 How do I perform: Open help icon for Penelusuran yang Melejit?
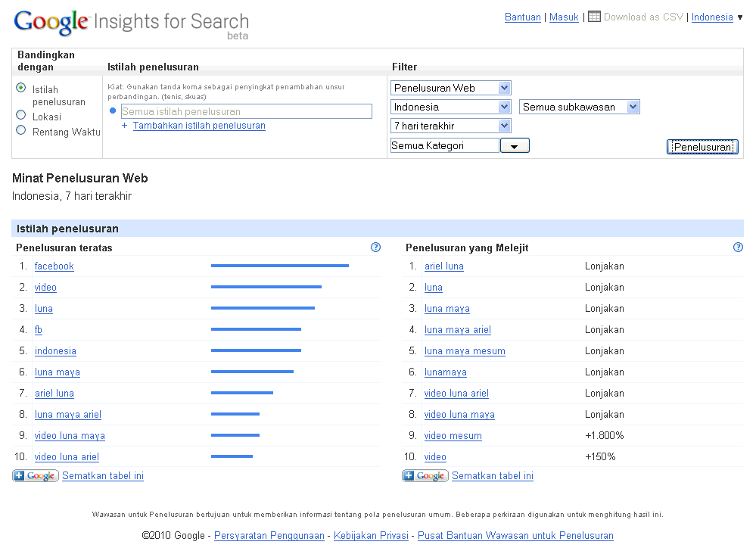point(738,247)
